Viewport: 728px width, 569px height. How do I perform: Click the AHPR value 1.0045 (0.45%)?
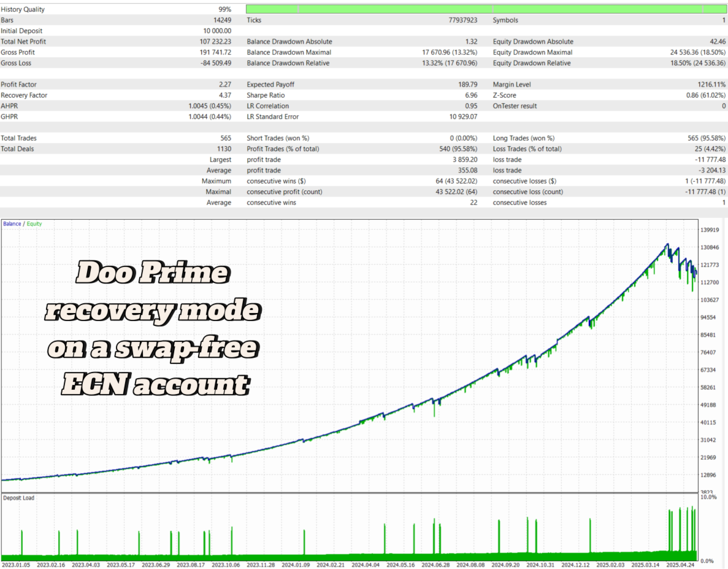pos(210,106)
